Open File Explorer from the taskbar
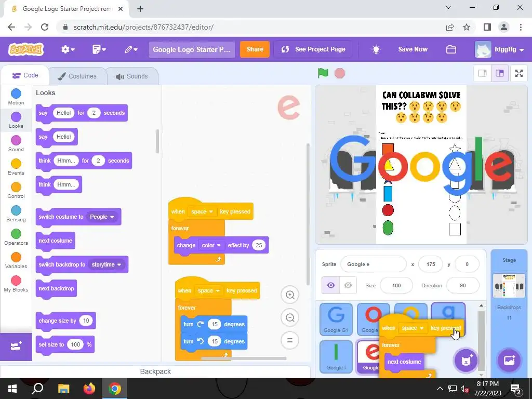Viewport: 532px width, 399px height. 63,389
